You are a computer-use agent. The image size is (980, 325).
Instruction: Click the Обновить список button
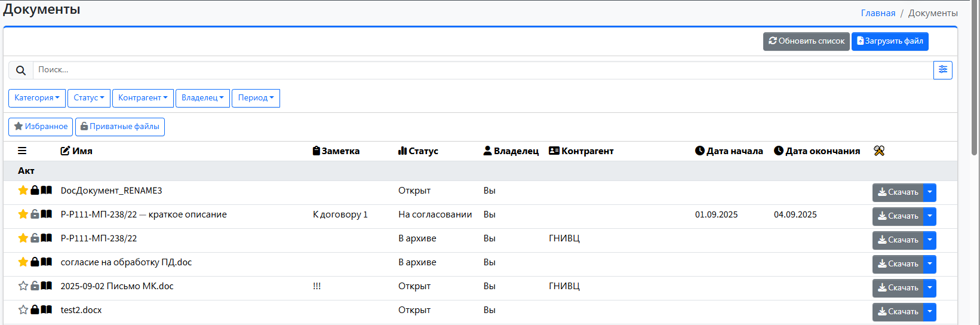coord(806,41)
